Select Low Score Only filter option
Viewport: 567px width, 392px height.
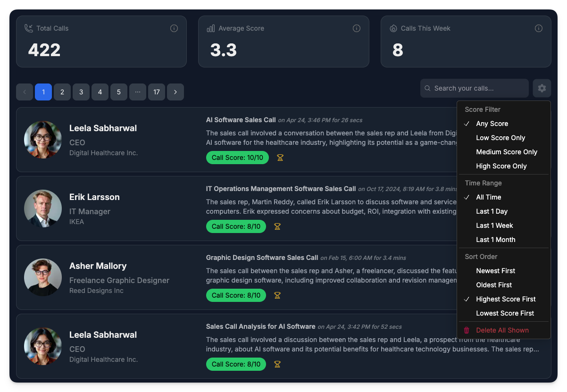click(x=500, y=138)
